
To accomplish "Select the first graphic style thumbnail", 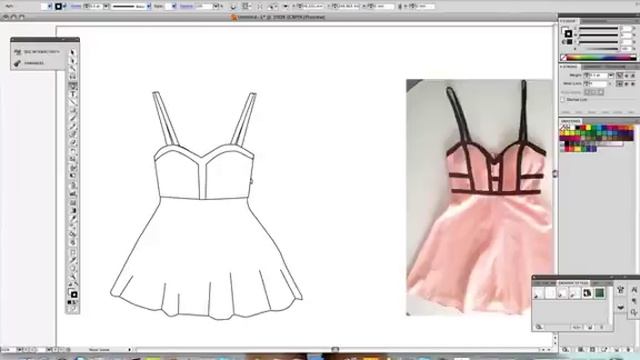I will [538, 293].
